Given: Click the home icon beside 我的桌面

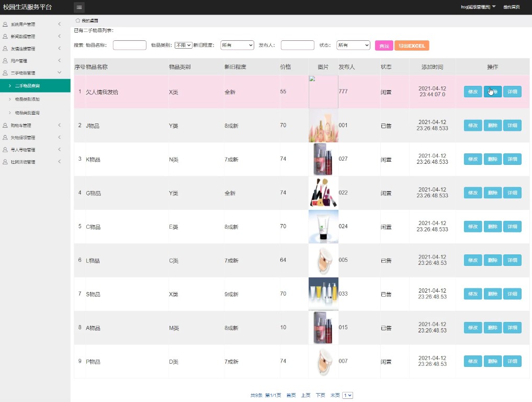Looking at the screenshot, I should (78, 20).
